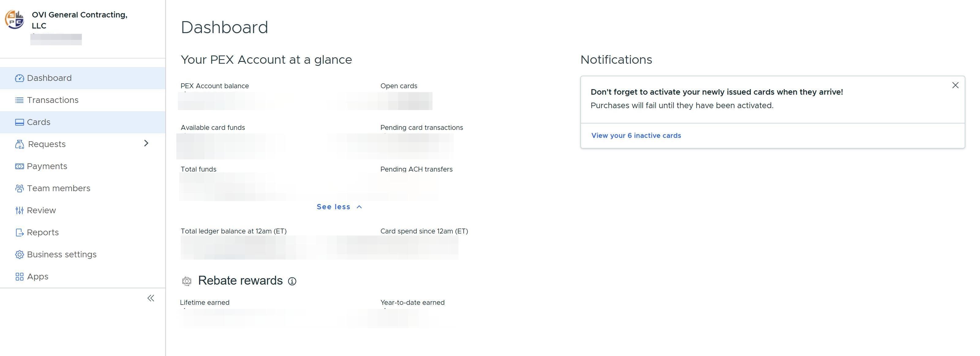Image resolution: width=980 pixels, height=356 pixels.
Task: Dismiss the card activation notification
Action: (x=955, y=85)
